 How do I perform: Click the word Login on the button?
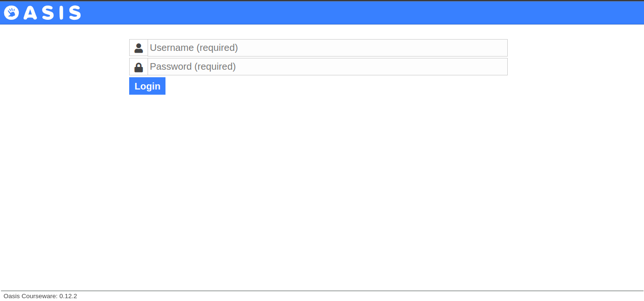click(x=148, y=86)
